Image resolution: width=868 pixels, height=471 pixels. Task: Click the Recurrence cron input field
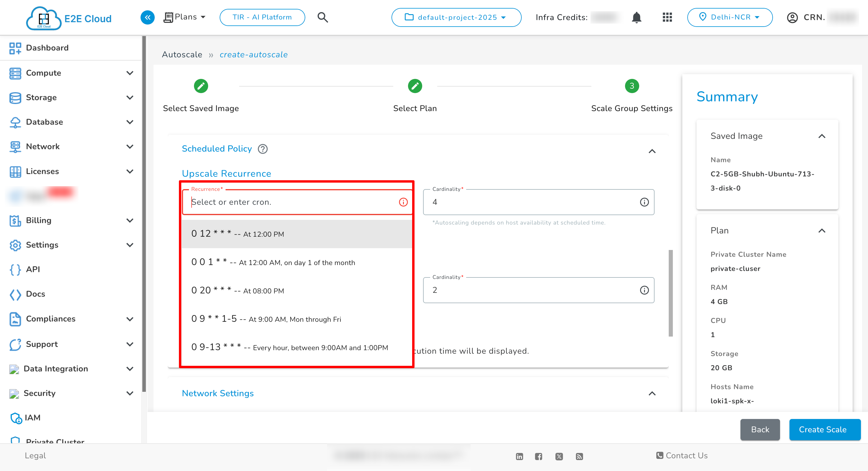point(290,202)
